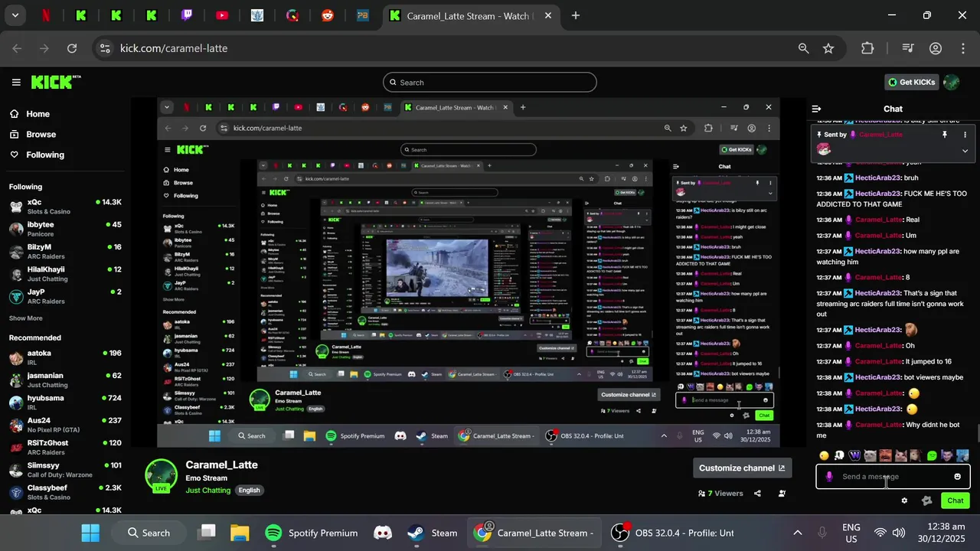This screenshot has height=551, width=980.
Task: Open the Windows Start menu
Action: pyautogui.click(x=90, y=533)
